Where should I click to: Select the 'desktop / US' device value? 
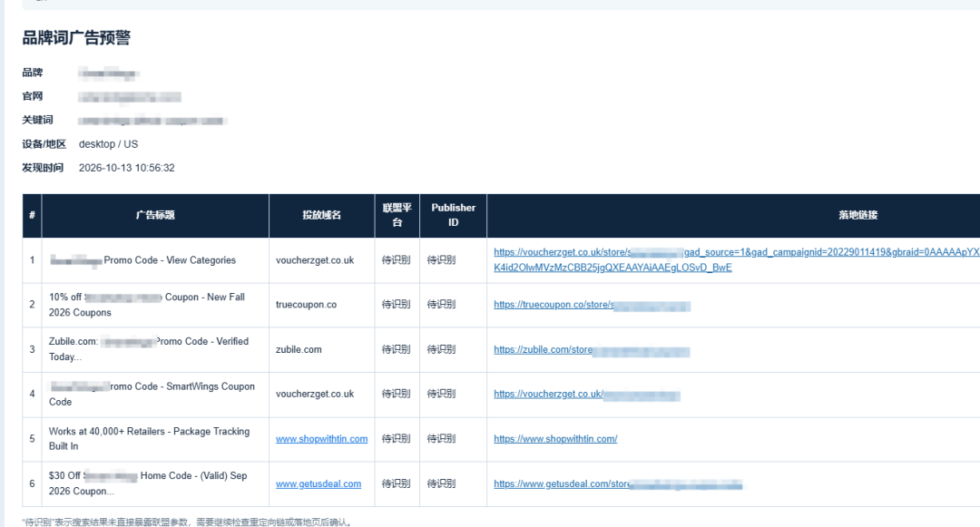[108, 144]
